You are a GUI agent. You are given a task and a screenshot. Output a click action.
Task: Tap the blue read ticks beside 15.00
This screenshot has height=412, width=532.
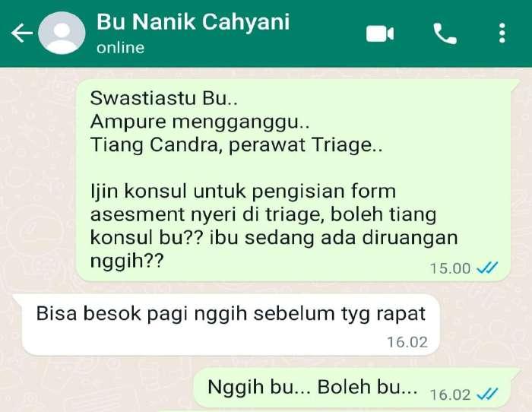487,268
